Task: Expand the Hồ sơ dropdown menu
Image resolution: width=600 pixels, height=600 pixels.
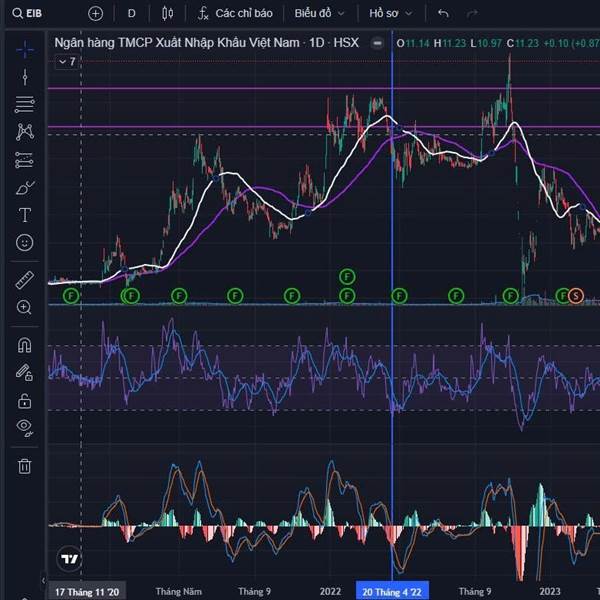Action: point(390,13)
